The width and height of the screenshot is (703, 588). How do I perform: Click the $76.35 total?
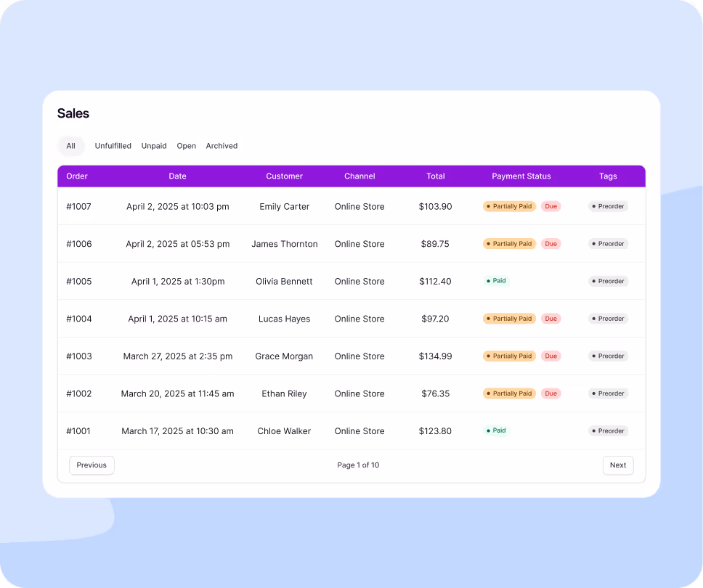pyautogui.click(x=435, y=393)
